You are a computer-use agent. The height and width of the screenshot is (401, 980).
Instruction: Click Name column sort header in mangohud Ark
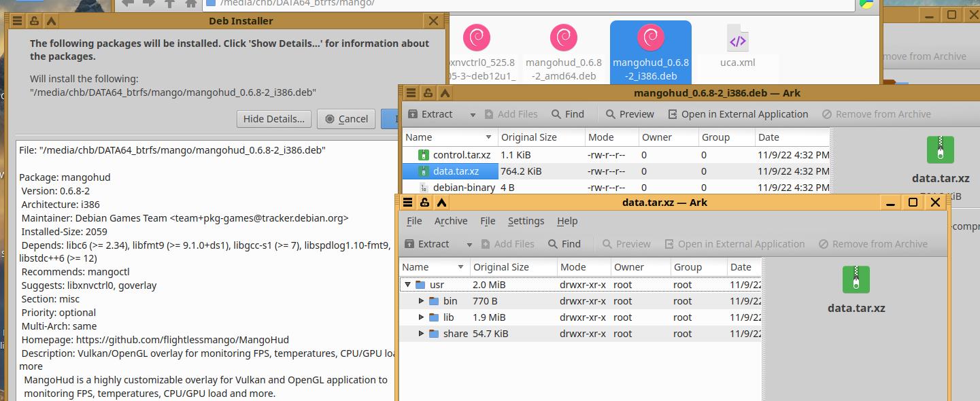(450, 137)
